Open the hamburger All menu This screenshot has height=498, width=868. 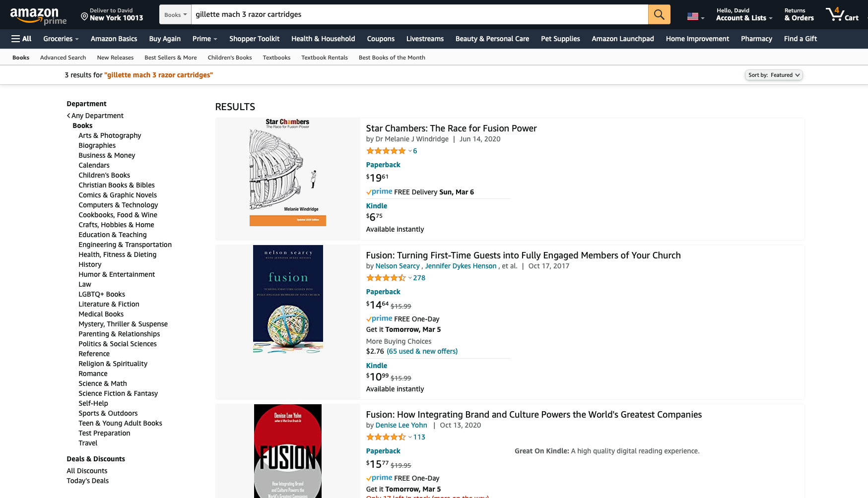coord(21,39)
